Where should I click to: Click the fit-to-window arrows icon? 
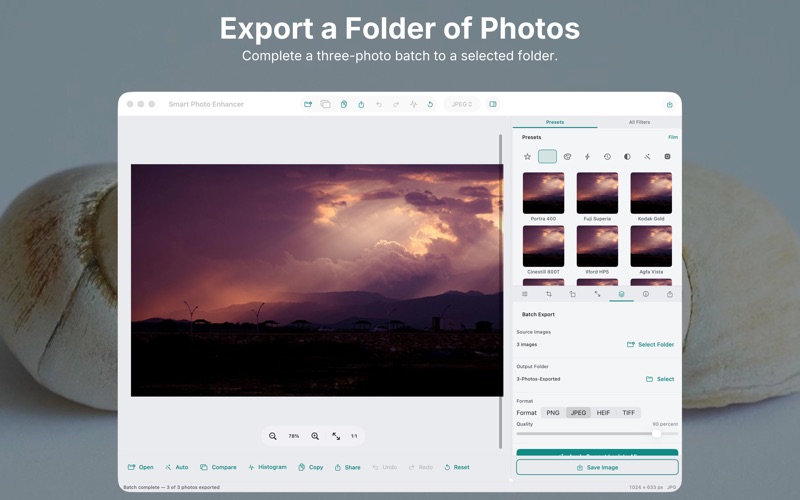coord(336,436)
